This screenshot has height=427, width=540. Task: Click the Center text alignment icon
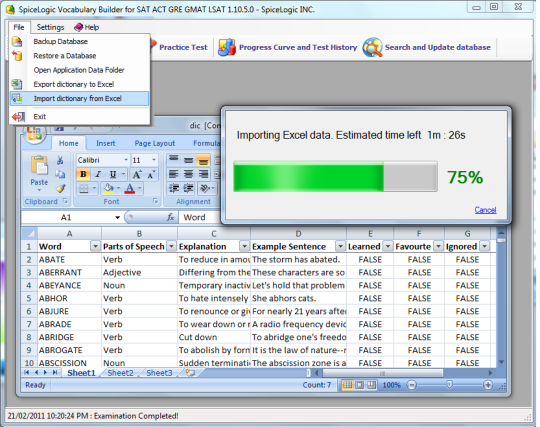[188, 174]
